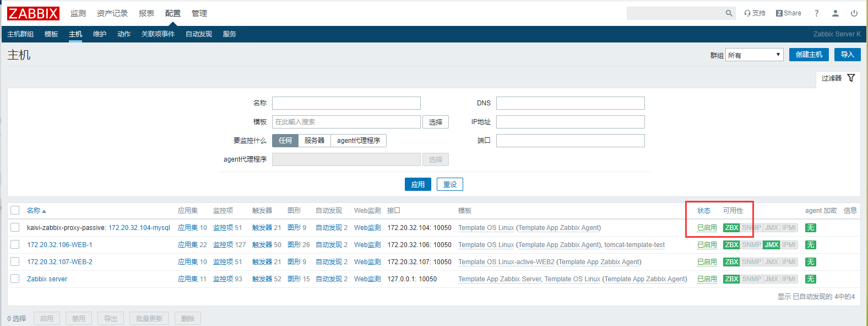Click the 创建主机 button
Viewport: 868px width, 326px height.
click(x=809, y=55)
